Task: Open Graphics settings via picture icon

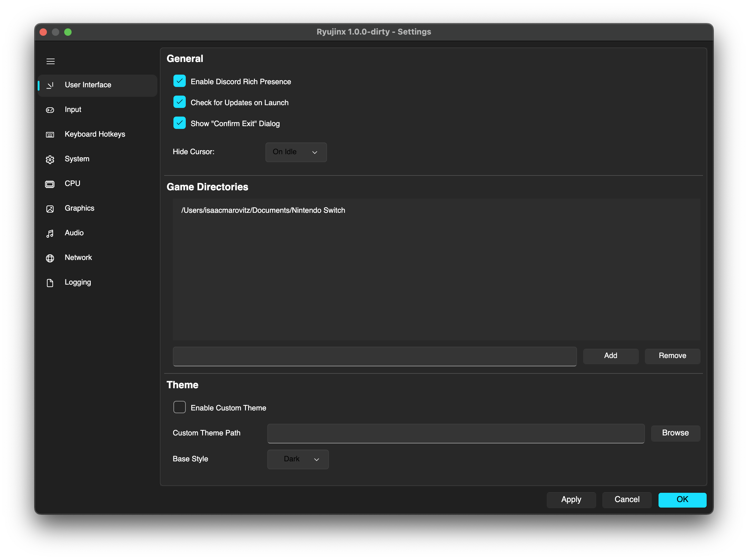Action: click(x=50, y=208)
